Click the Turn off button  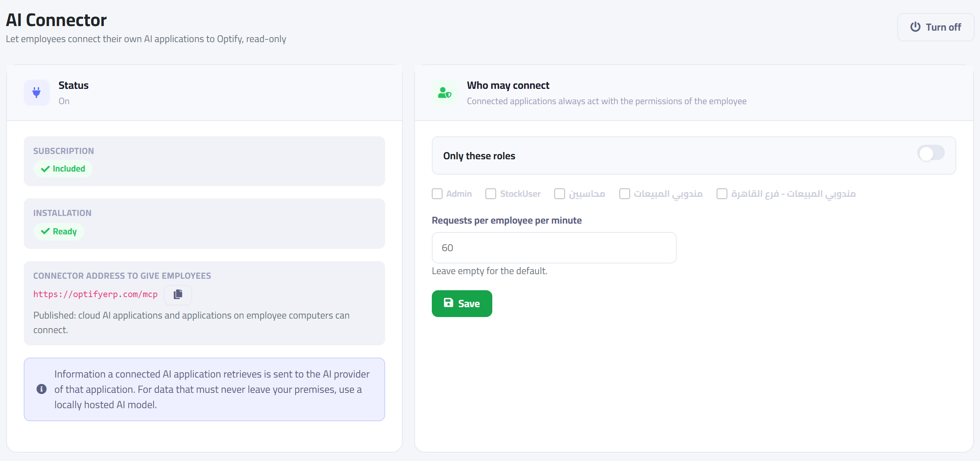pos(936,27)
